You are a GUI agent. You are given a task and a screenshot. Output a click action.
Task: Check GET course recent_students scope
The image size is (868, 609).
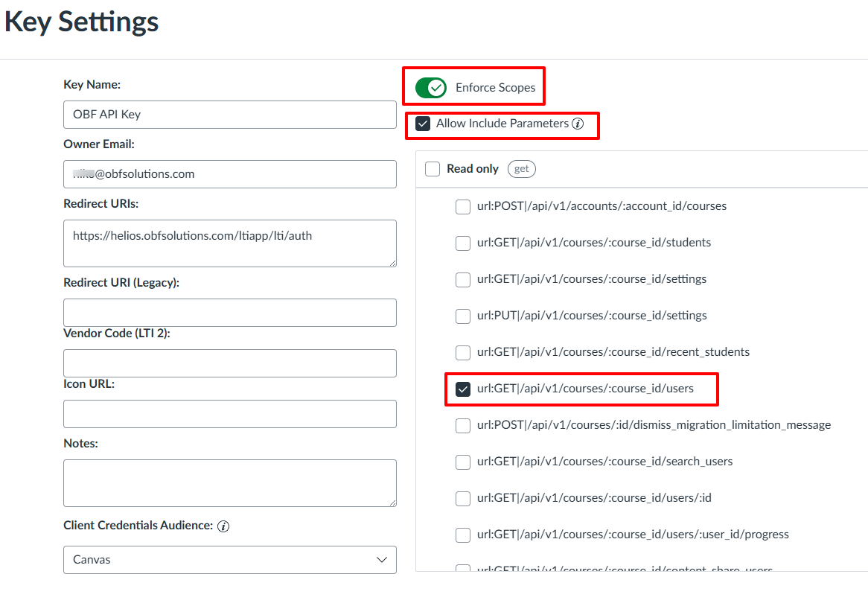point(463,352)
